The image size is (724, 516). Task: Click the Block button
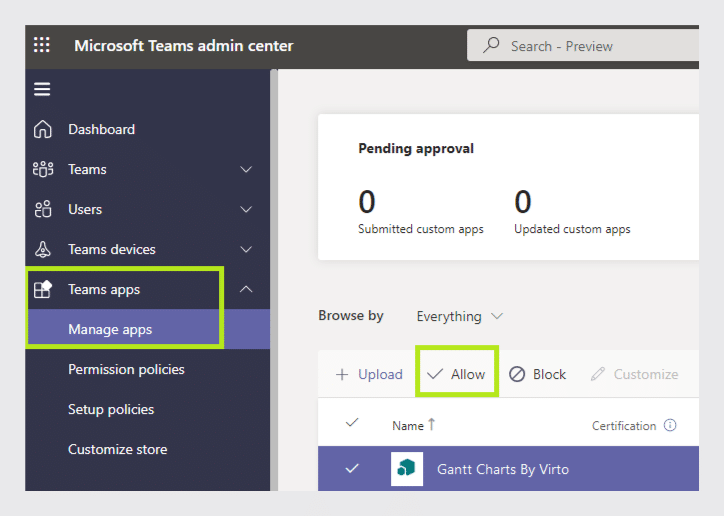(x=537, y=374)
